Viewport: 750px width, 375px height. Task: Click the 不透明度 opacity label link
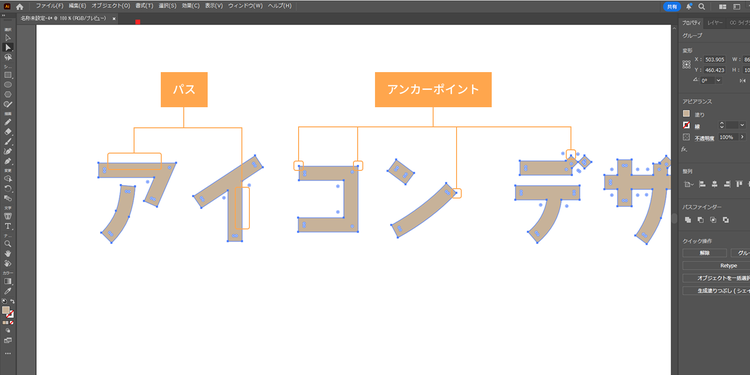704,138
